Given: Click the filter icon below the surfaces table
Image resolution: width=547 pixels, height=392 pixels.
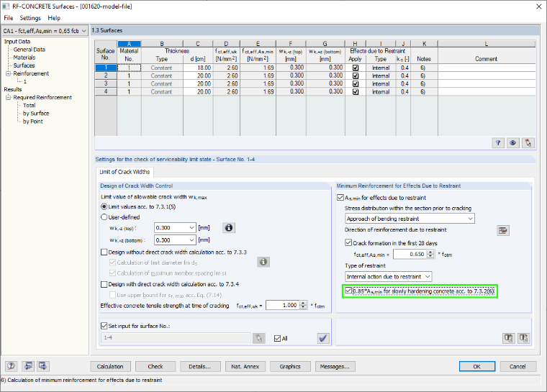Looking at the screenshot, I should coord(498,142).
